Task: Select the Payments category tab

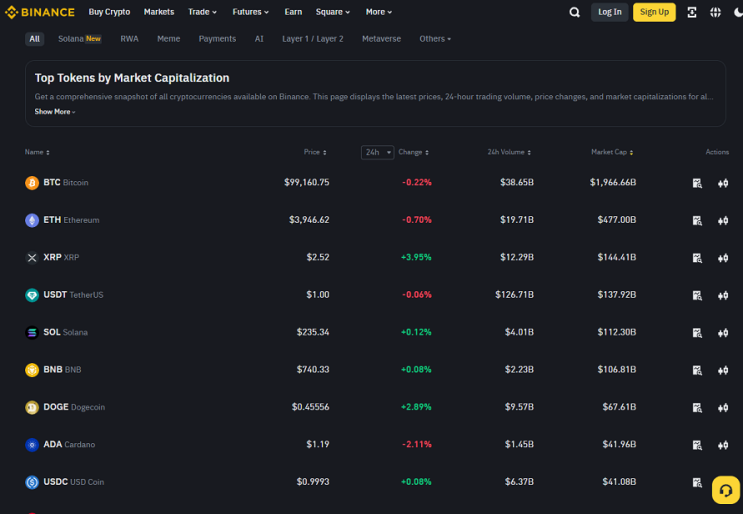Action: point(217,39)
